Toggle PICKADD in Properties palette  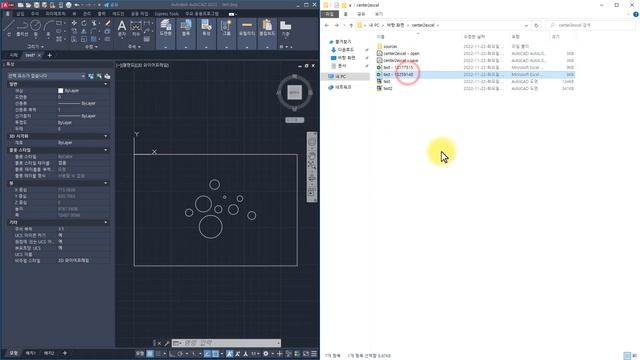point(91,76)
